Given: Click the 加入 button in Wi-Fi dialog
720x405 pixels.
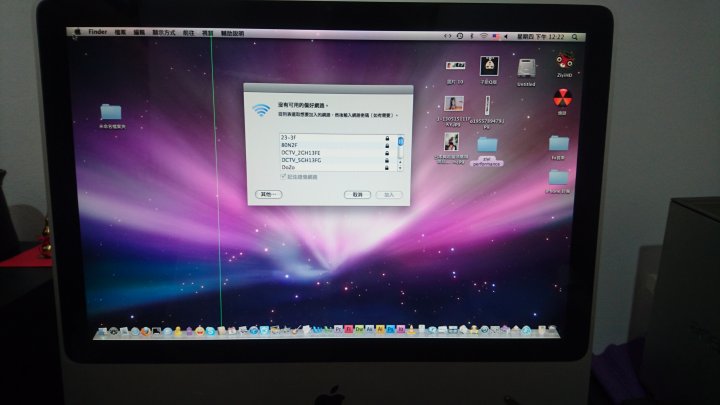Looking at the screenshot, I should pyautogui.click(x=389, y=195).
